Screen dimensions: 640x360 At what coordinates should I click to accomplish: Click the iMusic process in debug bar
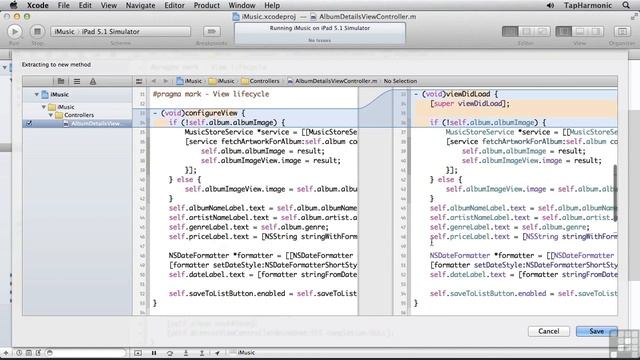(x=242, y=353)
